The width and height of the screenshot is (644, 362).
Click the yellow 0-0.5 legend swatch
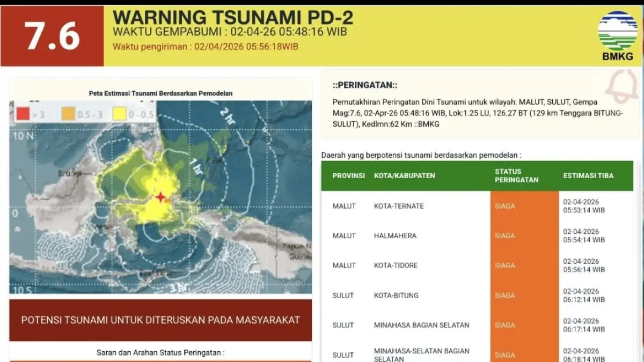coord(119,114)
